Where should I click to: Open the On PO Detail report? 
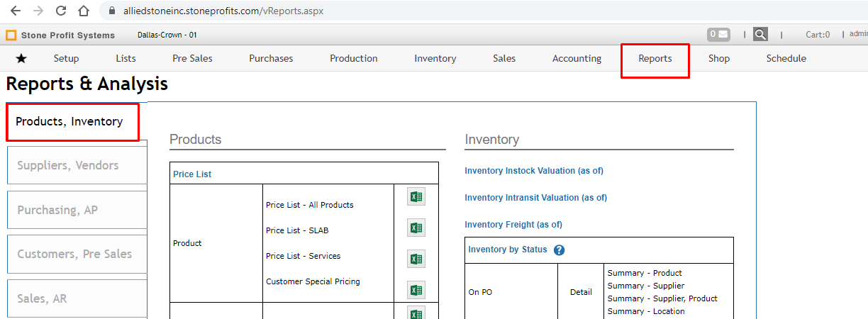(x=582, y=292)
